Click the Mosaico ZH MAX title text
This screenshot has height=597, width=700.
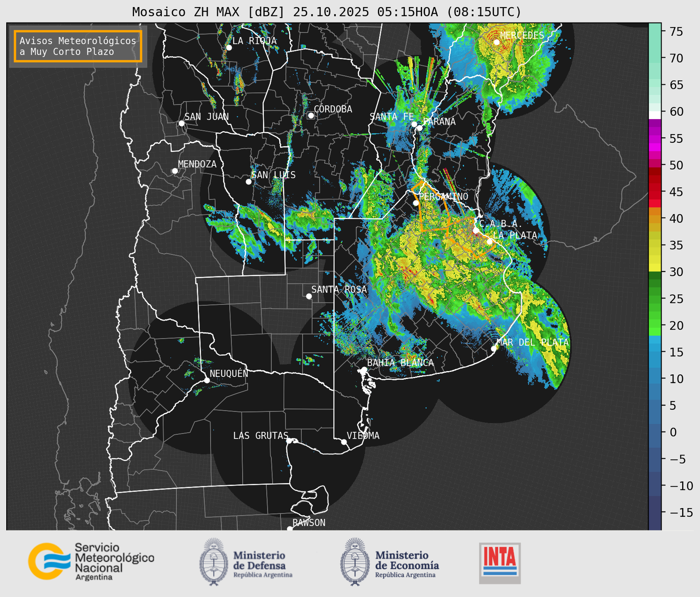point(327,12)
